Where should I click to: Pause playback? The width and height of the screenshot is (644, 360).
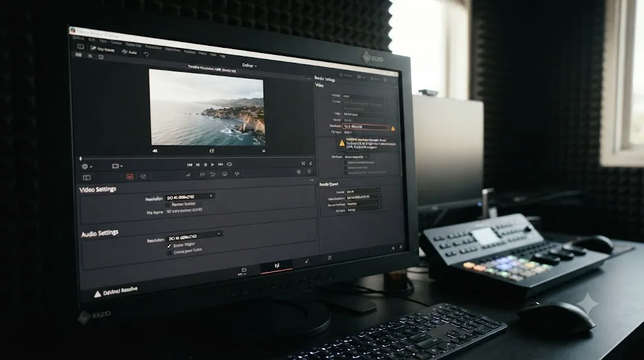pyautogui.click(x=206, y=165)
